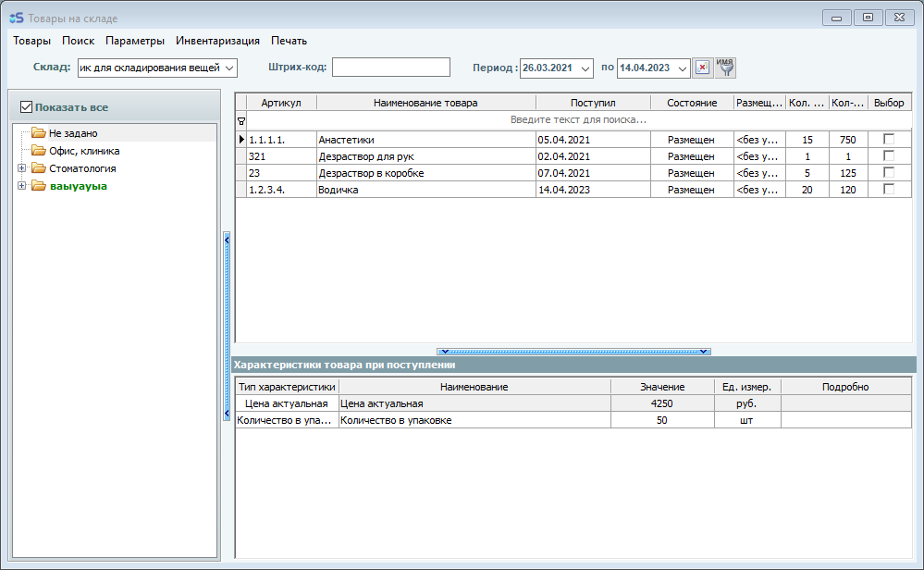Screen dimensions: 924x570
Task: Sort by the Поступил column header
Action: click(x=592, y=103)
